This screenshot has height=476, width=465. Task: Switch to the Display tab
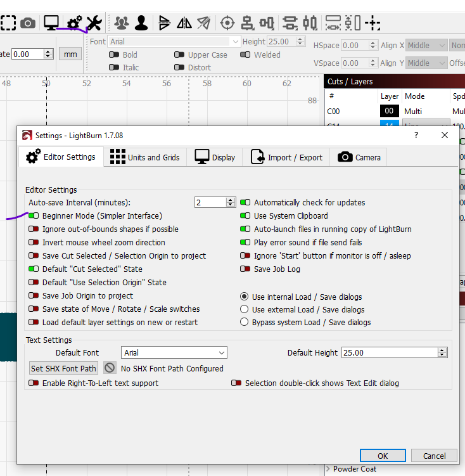pyautogui.click(x=215, y=157)
